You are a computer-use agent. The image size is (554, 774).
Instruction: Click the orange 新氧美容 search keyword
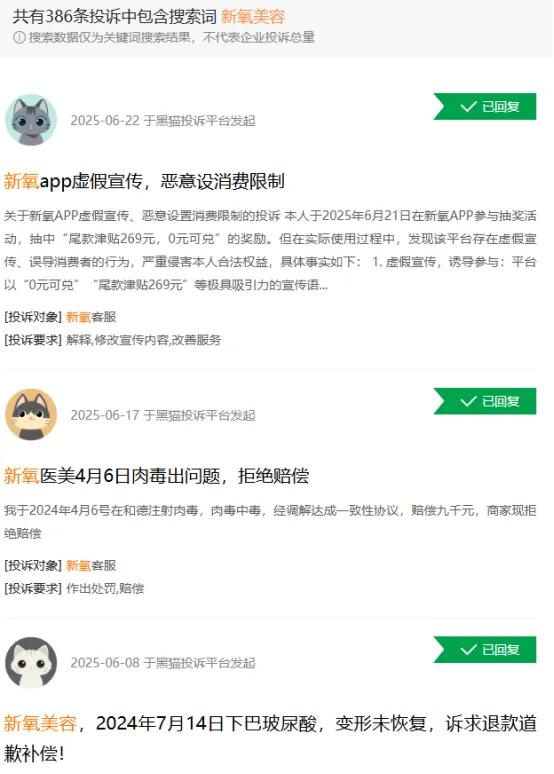253,16
